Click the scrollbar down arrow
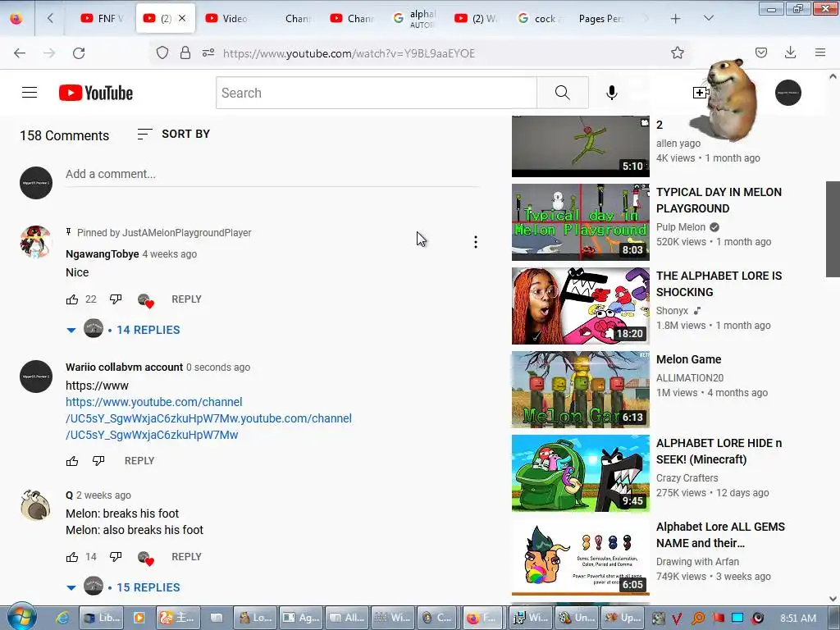The image size is (840, 630). point(833,598)
